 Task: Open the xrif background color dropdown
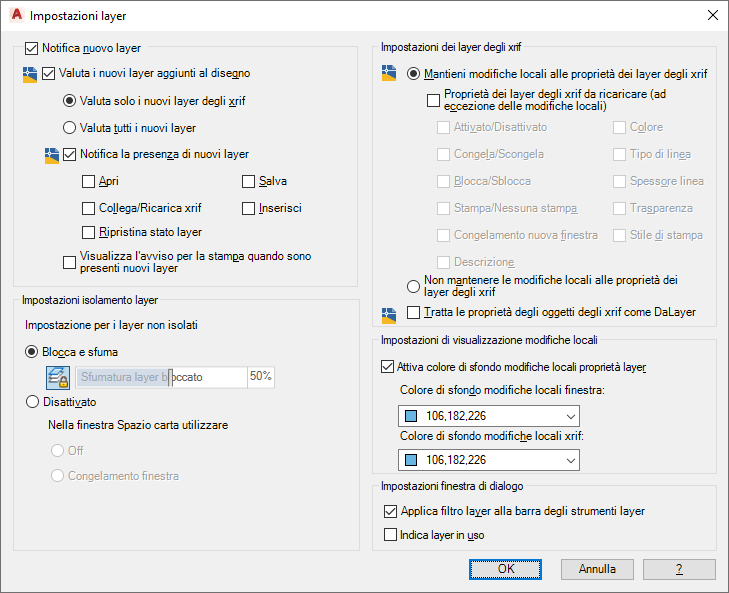(x=488, y=460)
